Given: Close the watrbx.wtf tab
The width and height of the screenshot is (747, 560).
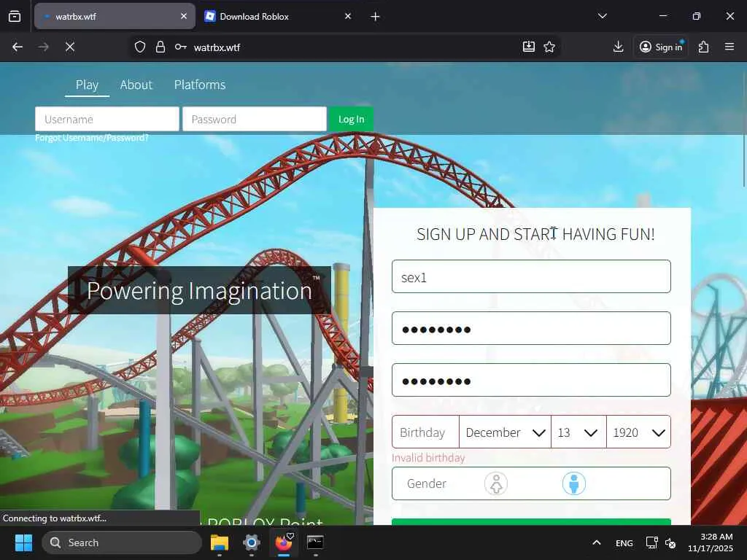Looking at the screenshot, I should (184, 16).
